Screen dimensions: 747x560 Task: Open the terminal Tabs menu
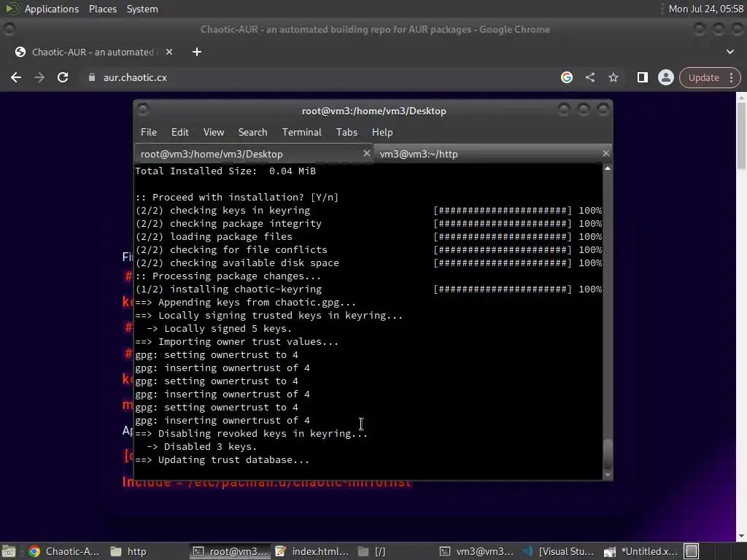tap(347, 133)
